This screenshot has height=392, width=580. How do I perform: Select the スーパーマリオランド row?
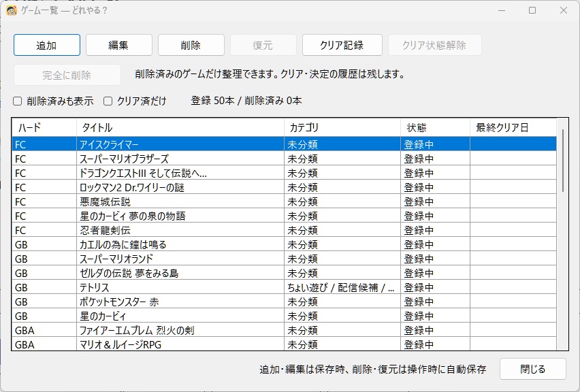click(x=284, y=259)
